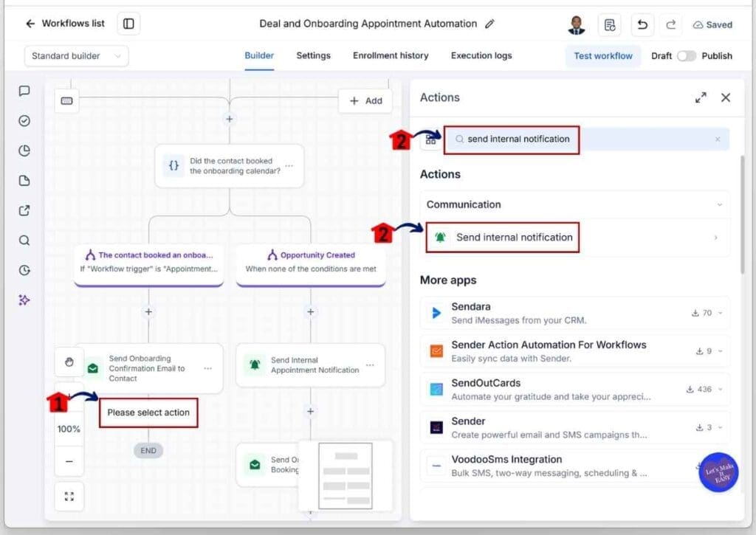Image resolution: width=756 pixels, height=535 pixels.
Task: Select 'Did the contact booked' condition node
Action: pos(230,166)
